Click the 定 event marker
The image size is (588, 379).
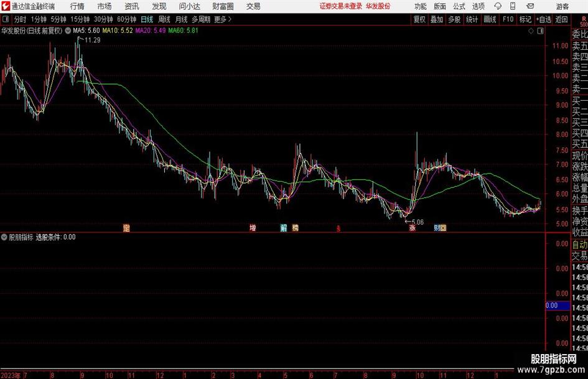[126, 228]
